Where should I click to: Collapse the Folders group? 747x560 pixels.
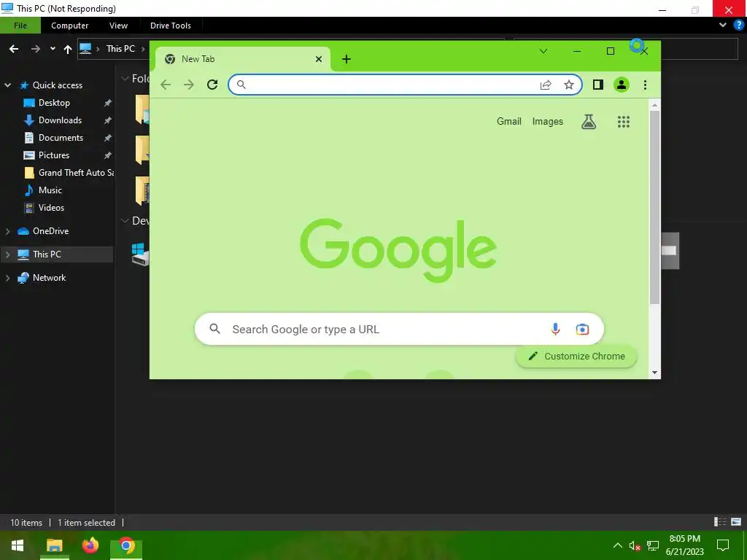pyautogui.click(x=125, y=79)
